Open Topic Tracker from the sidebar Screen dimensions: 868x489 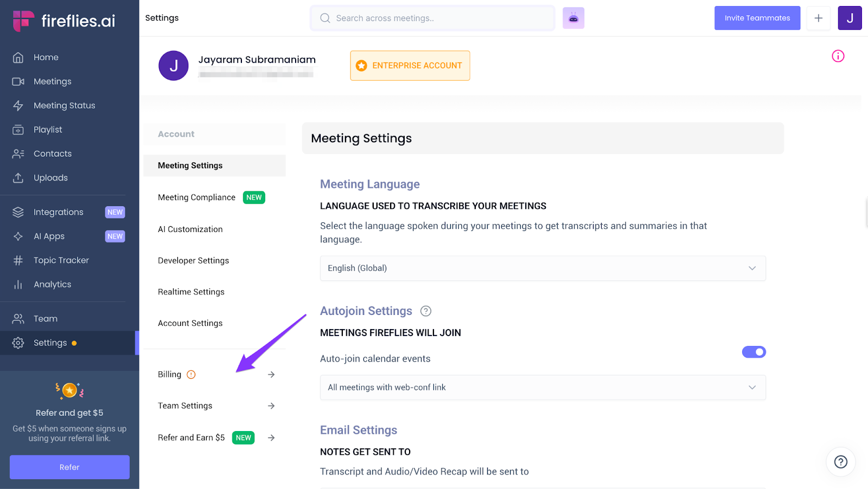pyautogui.click(x=61, y=260)
